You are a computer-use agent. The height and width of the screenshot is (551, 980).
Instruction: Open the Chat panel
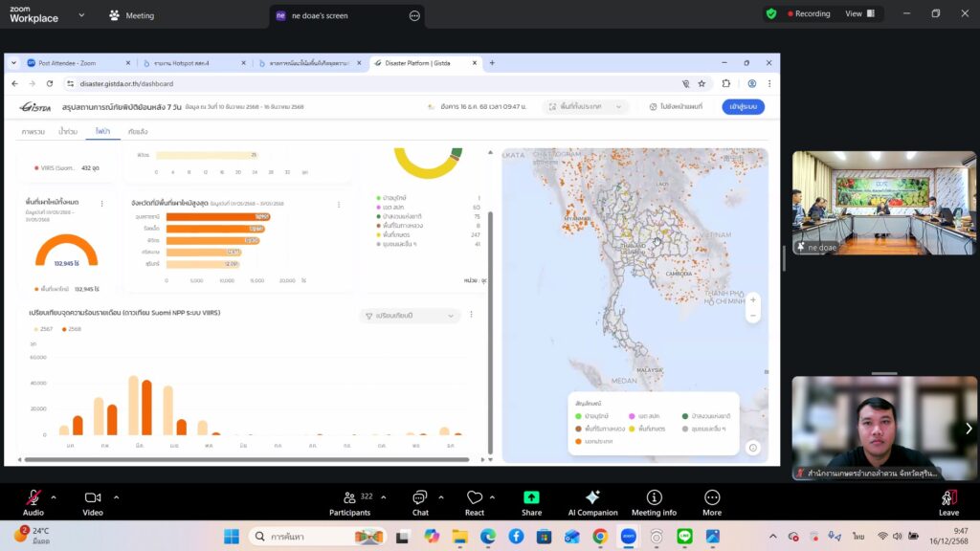tap(420, 497)
